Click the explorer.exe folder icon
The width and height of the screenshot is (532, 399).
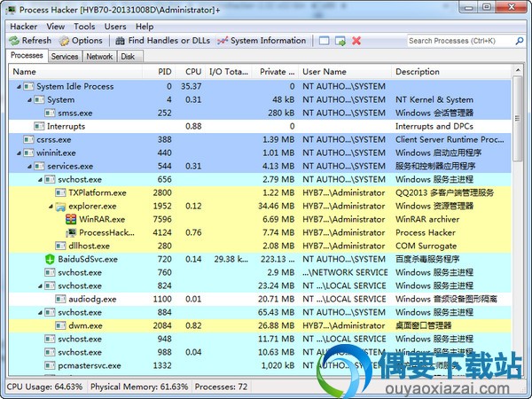coord(60,206)
